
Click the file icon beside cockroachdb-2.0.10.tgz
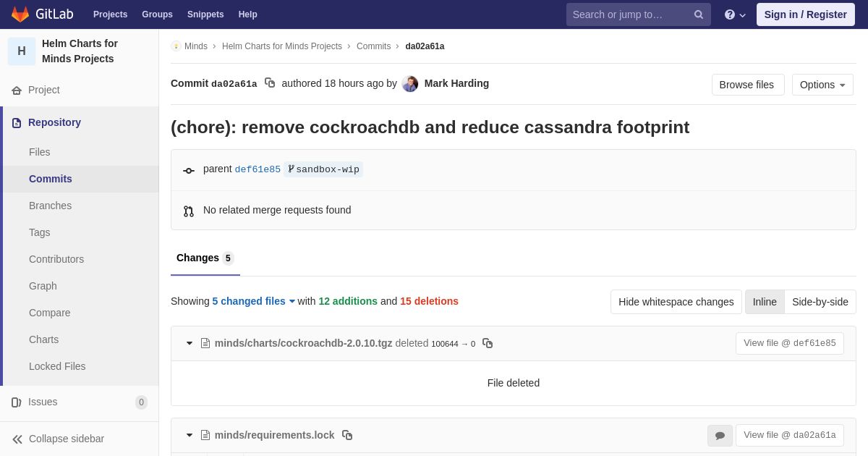[x=205, y=343]
